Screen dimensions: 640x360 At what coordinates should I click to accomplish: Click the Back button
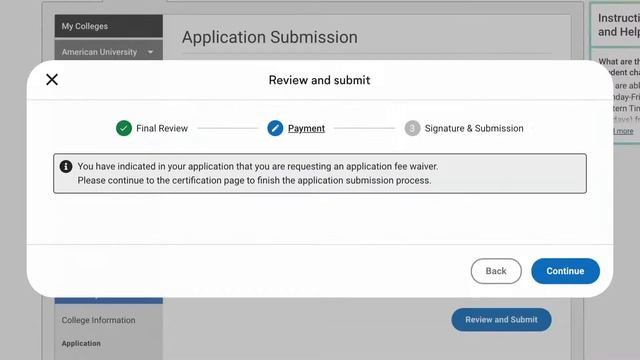tap(496, 271)
